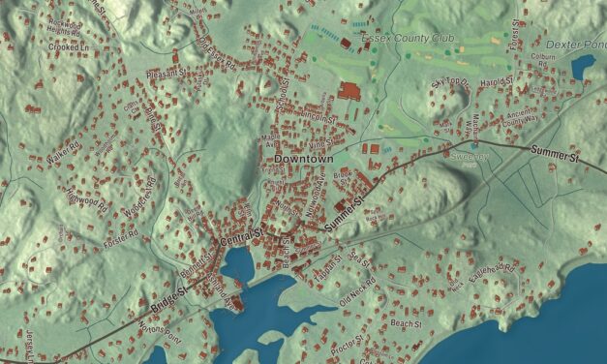Click the Forster Rd label
607x364 pixels.
pos(121,239)
